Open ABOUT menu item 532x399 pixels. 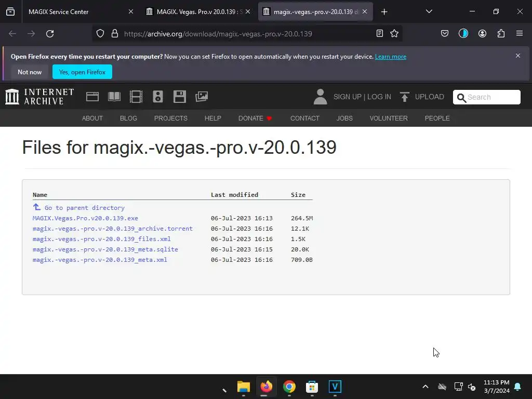tap(92, 118)
